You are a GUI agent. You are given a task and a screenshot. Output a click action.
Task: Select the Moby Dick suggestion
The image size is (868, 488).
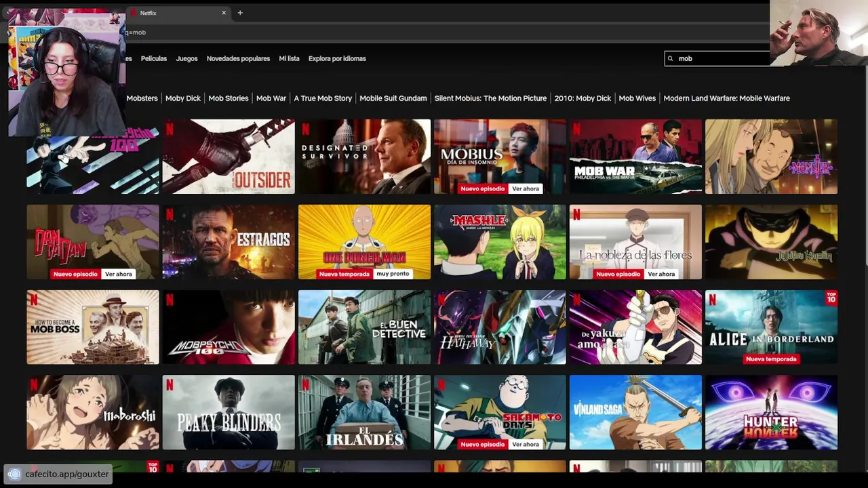click(183, 98)
